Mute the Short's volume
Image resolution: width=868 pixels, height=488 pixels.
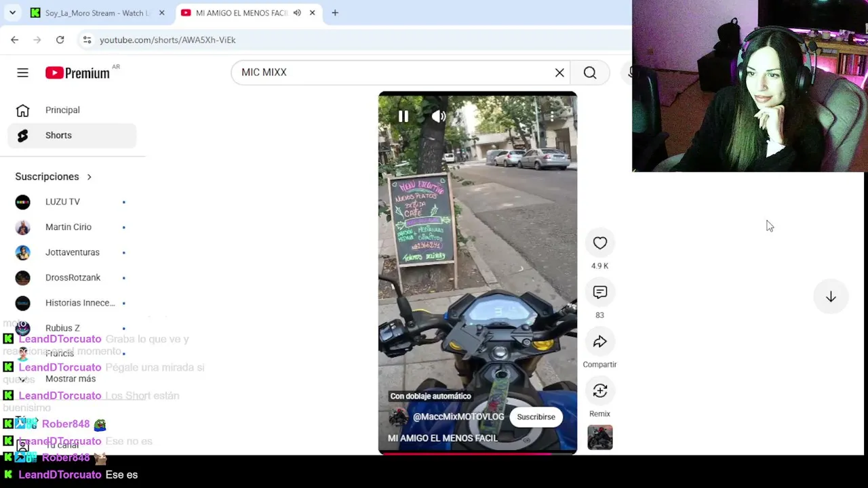click(439, 117)
